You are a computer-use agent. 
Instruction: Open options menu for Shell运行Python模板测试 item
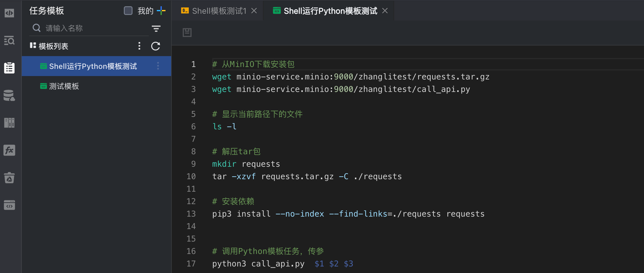(x=158, y=66)
